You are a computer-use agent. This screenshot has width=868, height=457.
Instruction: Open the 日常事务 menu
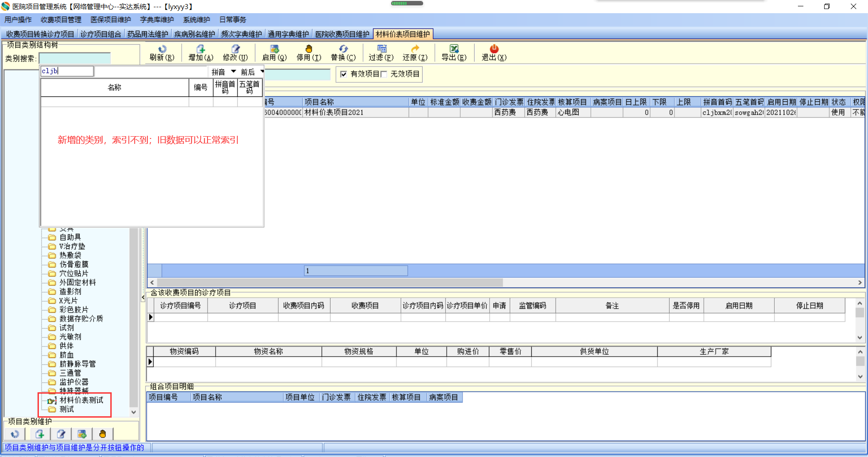(x=233, y=19)
